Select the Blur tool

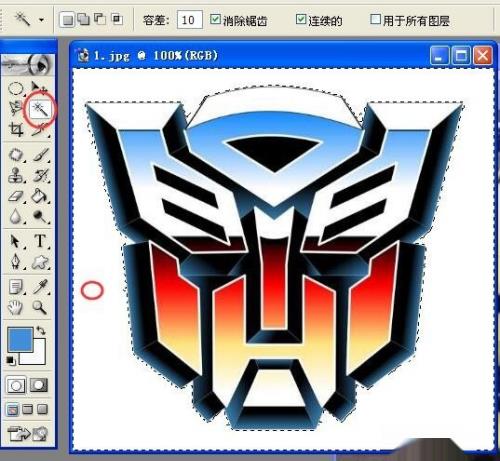pyautogui.click(x=15, y=217)
